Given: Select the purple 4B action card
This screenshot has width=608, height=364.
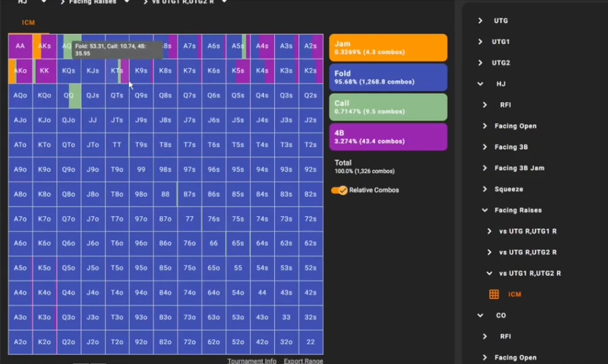Looking at the screenshot, I should pyautogui.click(x=388, y=137).
